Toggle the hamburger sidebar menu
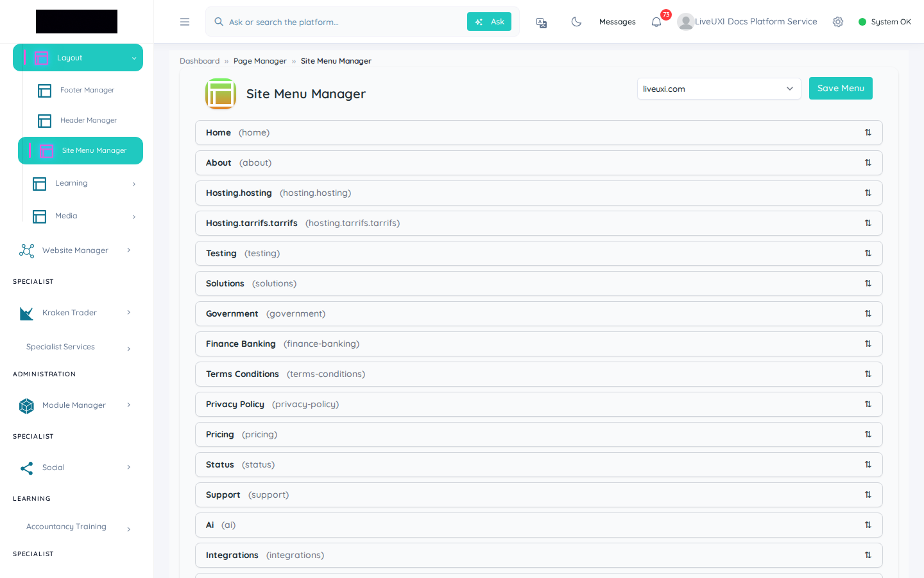Image resolution: width=924 pixels, height=578 pixels. coord(185,22)
